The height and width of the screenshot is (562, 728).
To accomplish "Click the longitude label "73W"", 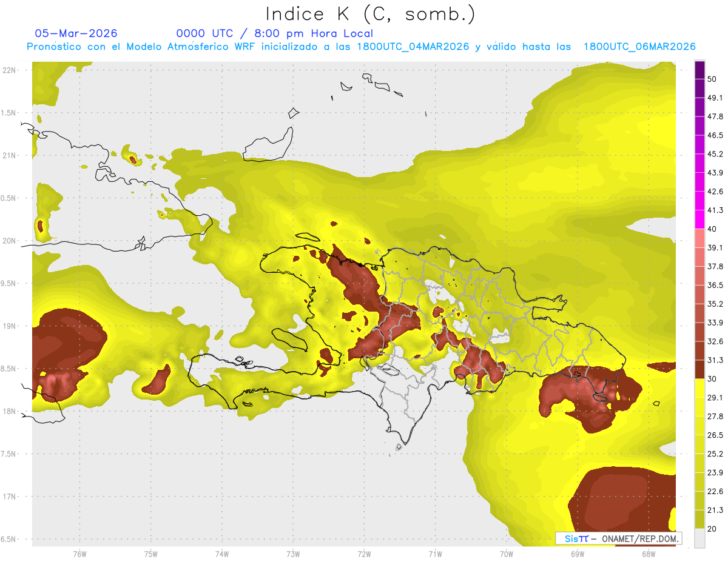I will [x=293, y=554].
